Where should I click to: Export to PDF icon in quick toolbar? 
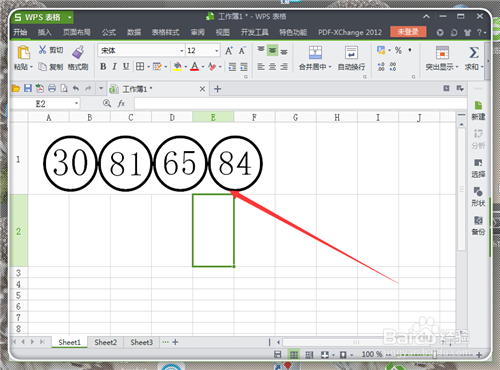tap(40, 88)
